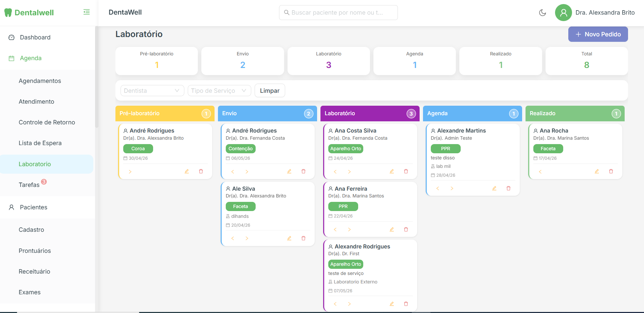Advance André Rodrigues Contenção card forward
The width and height of the screenshot is (644, 313).
(x=247, y=172)
